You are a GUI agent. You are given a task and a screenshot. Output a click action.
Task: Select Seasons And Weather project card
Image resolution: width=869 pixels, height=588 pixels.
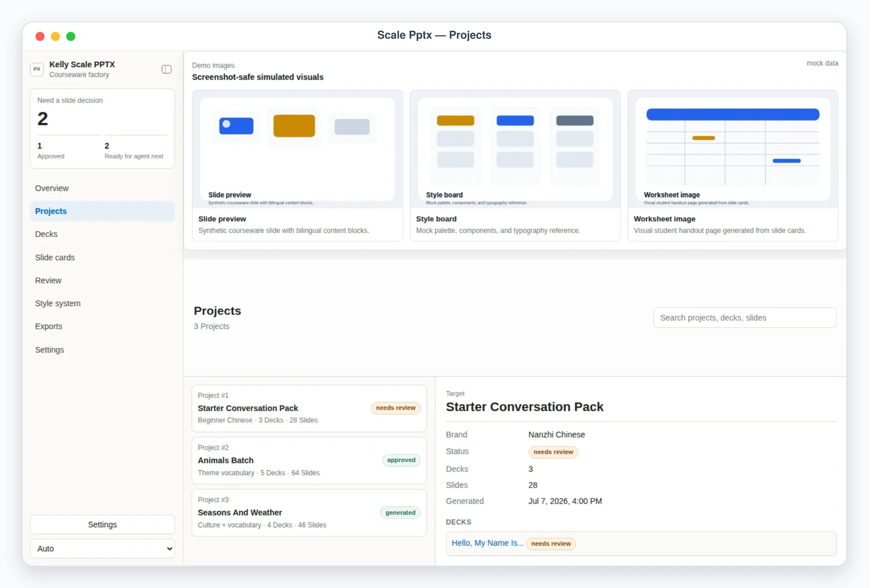coord(309,513)
